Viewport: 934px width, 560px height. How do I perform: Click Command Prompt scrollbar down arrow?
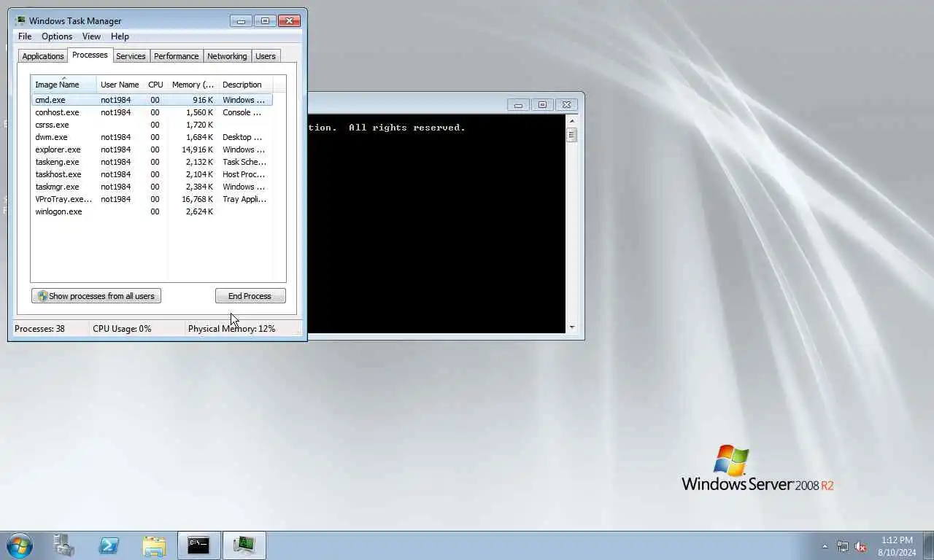[x=572, y=327]
